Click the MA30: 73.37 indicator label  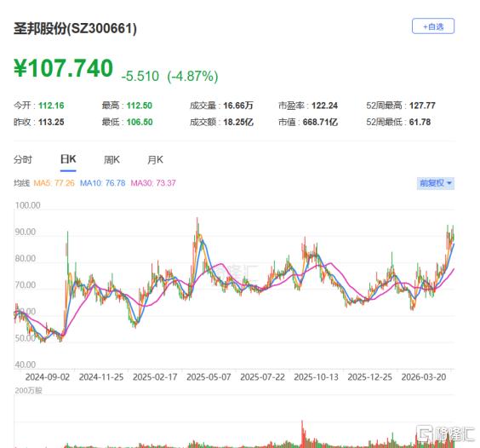(x=153, y=183)
